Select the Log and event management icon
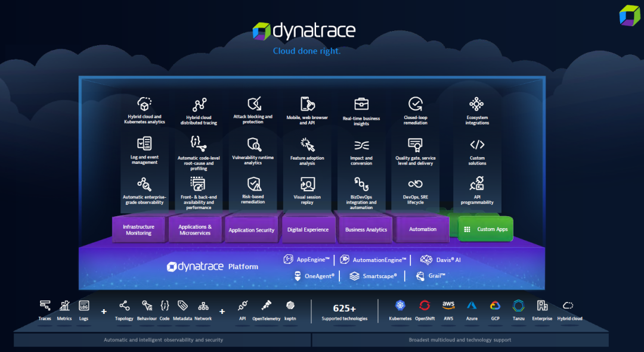The image size is (644, 352). (x=144, y=144)
